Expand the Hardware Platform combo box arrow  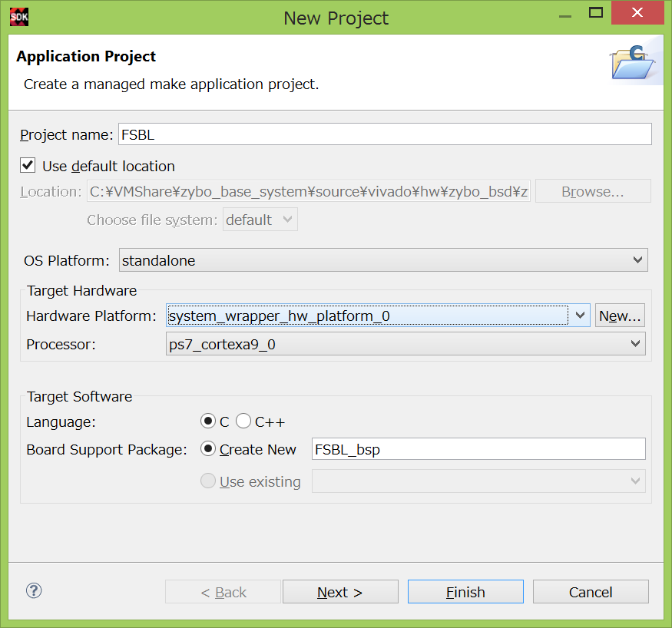(580, 316)
